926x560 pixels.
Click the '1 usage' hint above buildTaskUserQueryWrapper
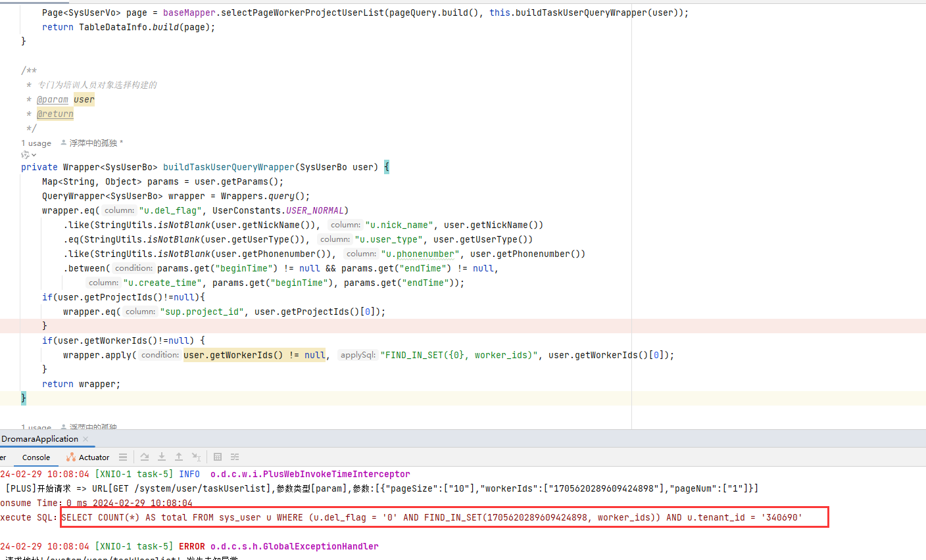(36, 143)
